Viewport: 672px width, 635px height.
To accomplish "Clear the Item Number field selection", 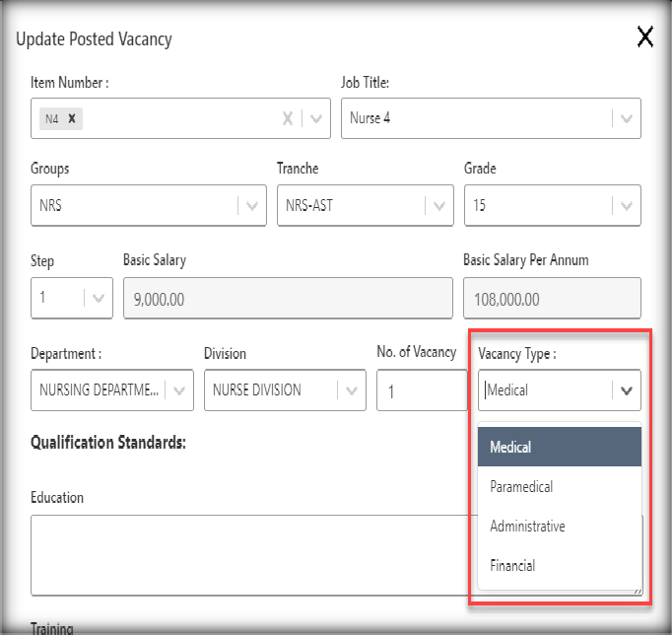I will (288, 118).
